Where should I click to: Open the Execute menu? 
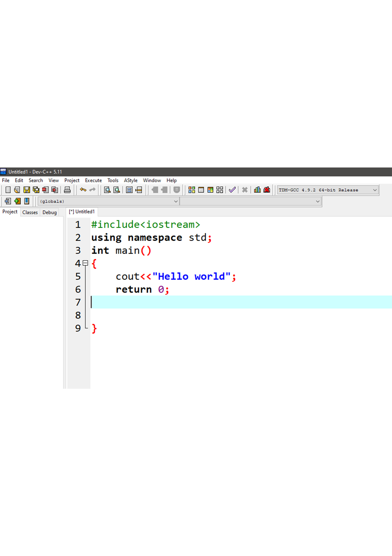point(93,180)
